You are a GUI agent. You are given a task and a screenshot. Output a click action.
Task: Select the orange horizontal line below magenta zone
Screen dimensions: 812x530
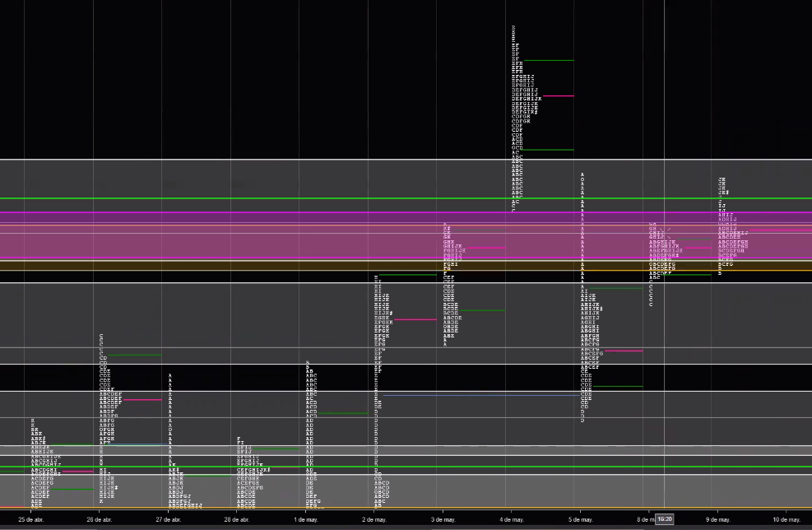point(247,270)
